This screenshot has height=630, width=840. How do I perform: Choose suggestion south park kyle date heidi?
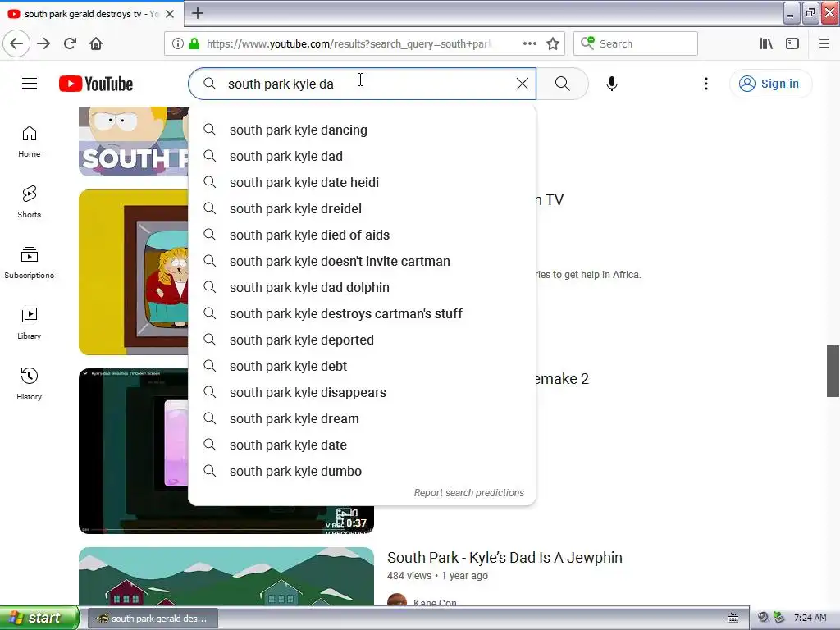pos(362,182)
